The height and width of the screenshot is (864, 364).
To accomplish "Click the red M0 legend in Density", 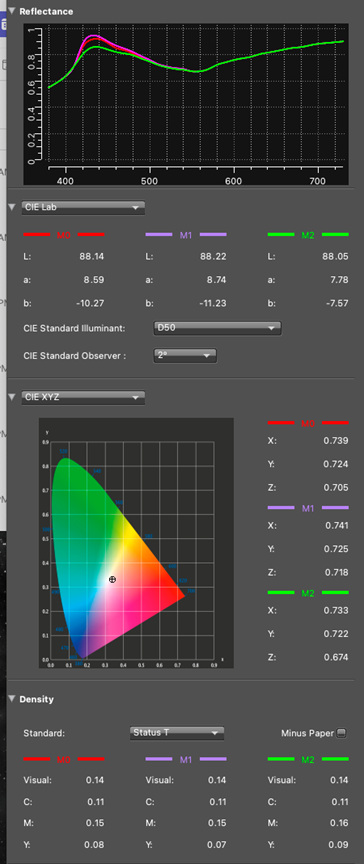I will (x=64, y=760).
